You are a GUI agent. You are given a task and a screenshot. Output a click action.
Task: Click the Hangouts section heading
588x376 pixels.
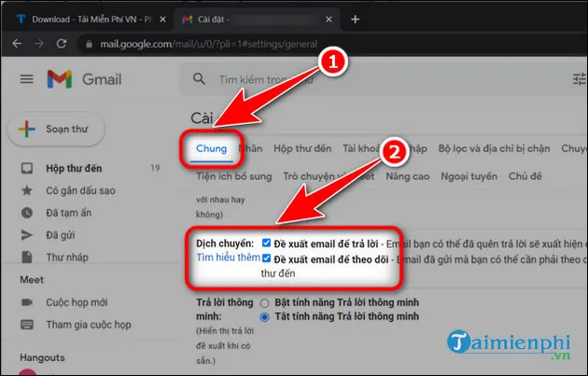pos(42,357)
